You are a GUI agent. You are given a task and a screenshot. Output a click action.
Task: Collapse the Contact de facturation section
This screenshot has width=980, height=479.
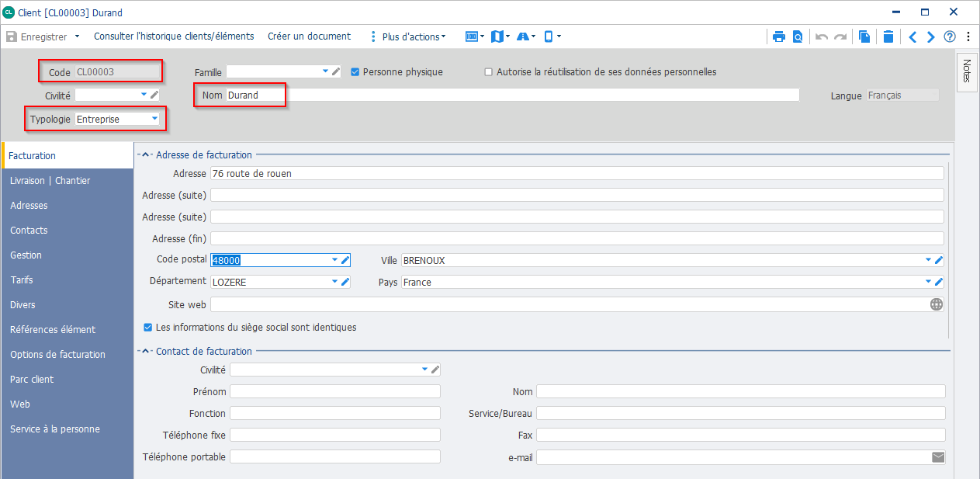point(145,351)
